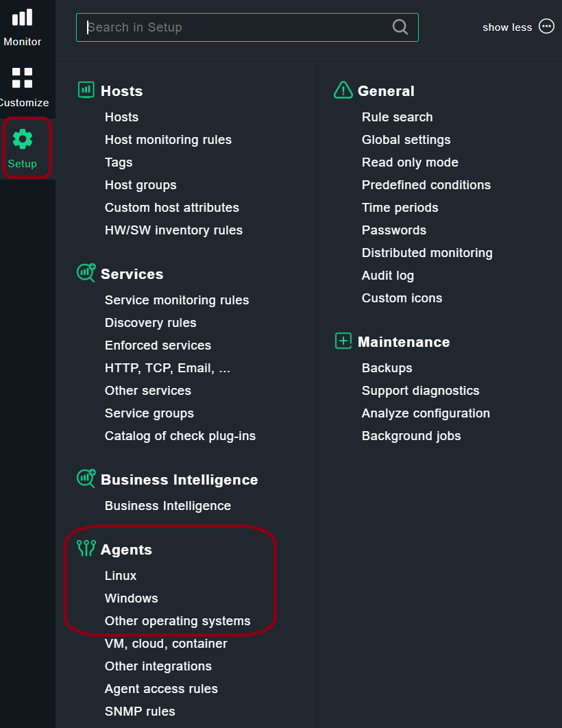562x728 pixels.
Task: Click the Agents section icon
Action: coord(86,548)
